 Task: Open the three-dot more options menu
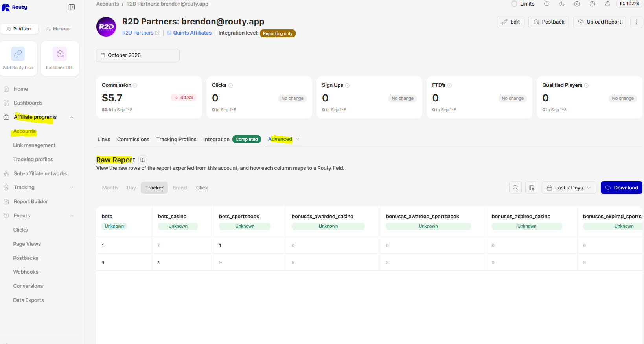pos(636,22)
